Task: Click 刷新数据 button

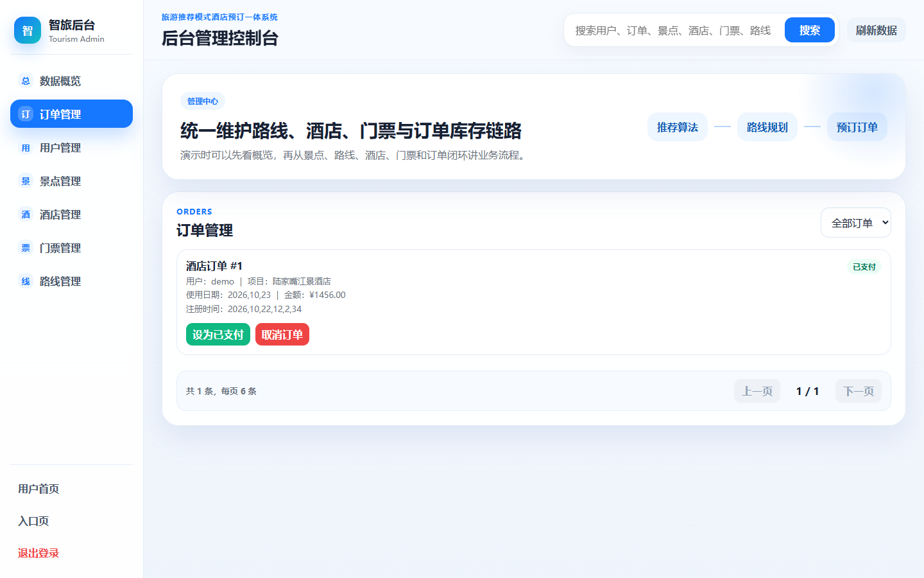Action: [877, 30]
